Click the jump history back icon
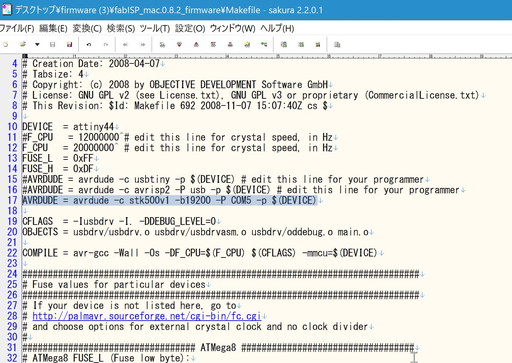The height and width of the screenshot is (363, 512). [x=125, y=44]
